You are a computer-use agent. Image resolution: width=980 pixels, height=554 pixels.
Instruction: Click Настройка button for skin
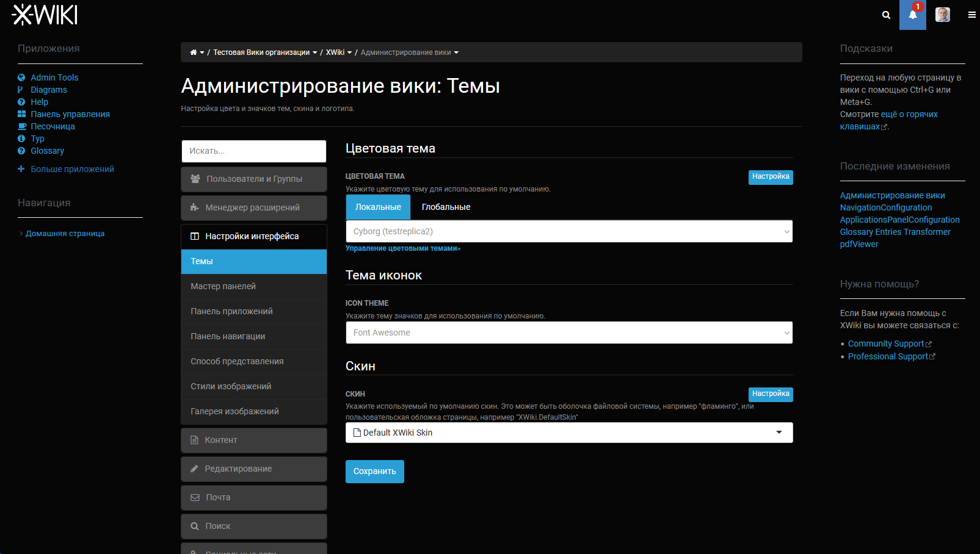771,394
